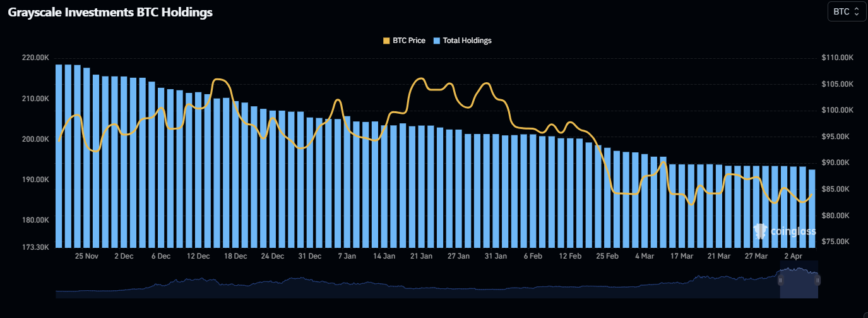The image size is (868, 318).
Task: Click the 31 Jan date label
Action: point(496,256)
